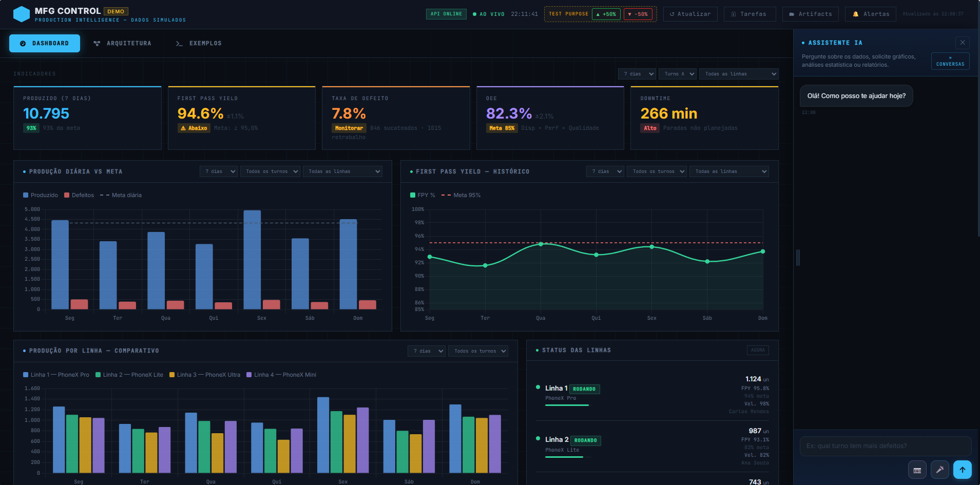The height and width of the screenshot is (485, 980).
Task: Click Linha 1 RODANDO status badge
Action: [584, 389]
